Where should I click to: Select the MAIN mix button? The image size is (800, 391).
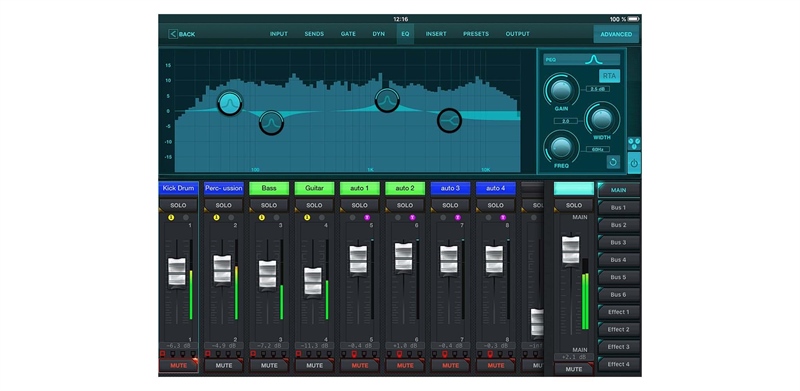(618, 190)
